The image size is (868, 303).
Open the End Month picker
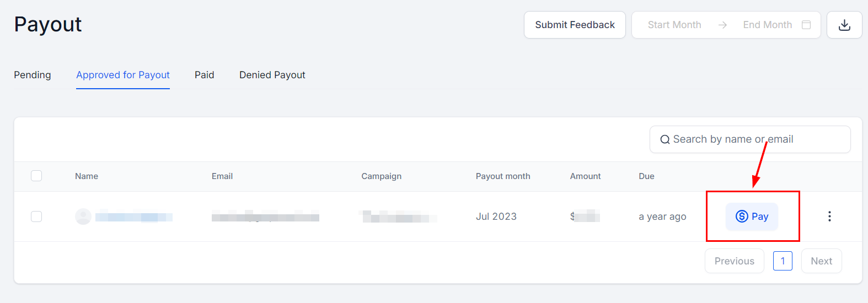pyautogui.click(x=767, y=25)
